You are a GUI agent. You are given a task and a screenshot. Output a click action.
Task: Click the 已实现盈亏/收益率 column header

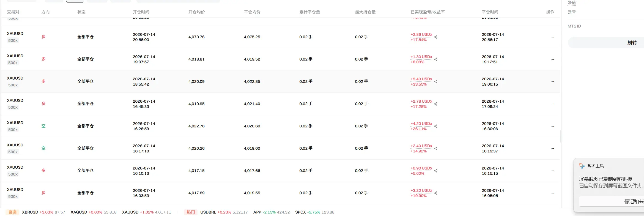(428, 12)
